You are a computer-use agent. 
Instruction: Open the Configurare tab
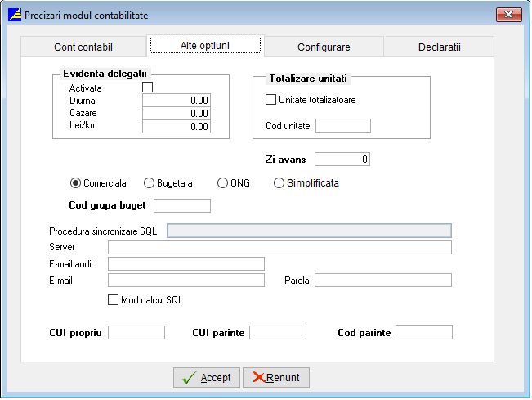pos(323,47)
